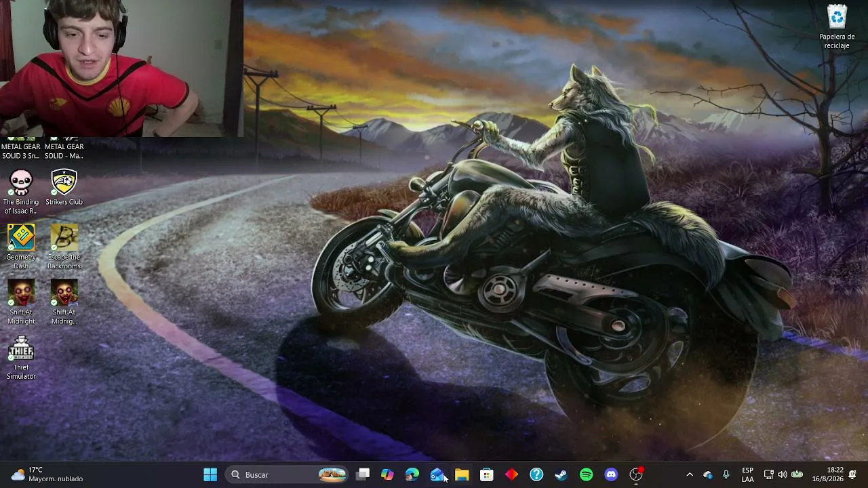Change the ESP LAA keyboard language
Screen dimensions: 868x488
[x=747, y=474]
